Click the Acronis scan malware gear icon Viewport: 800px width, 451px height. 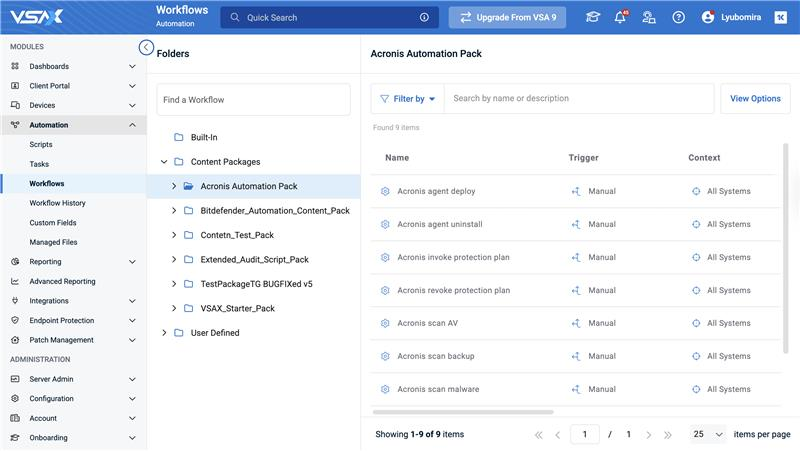tap(385, 389)
